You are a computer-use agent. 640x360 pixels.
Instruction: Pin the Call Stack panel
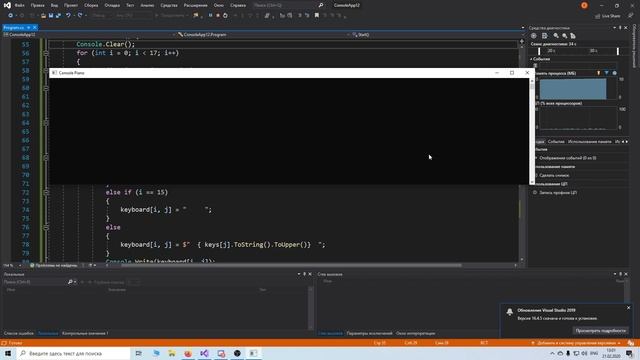pos(620,274)
